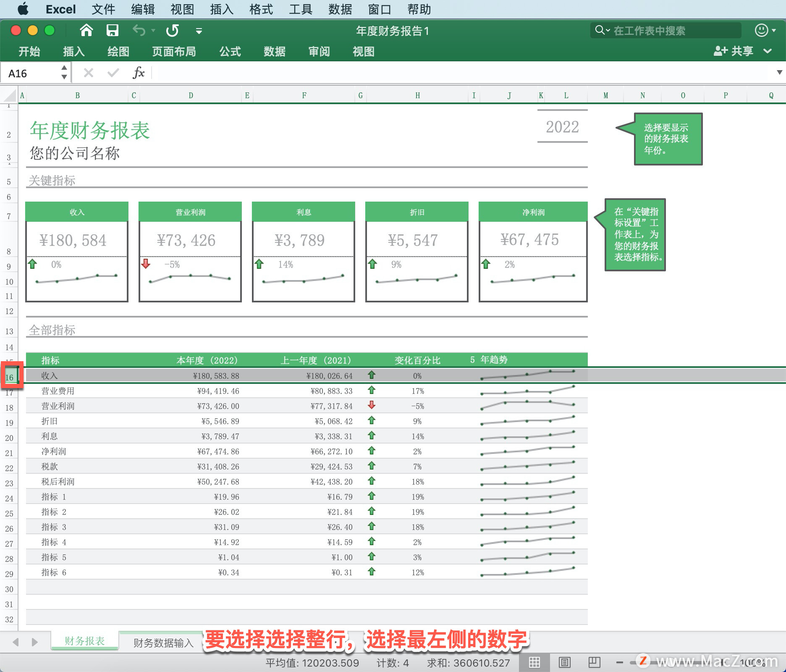Open the 视图 ribbon tab
Image resolution: width=786 pixels, height=672 pixels.
pos(364,52)
